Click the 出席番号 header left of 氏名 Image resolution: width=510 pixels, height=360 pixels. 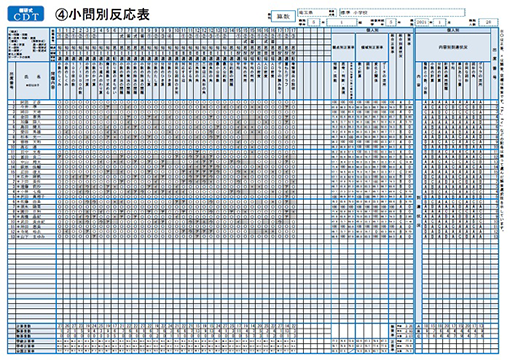(12, 80)
